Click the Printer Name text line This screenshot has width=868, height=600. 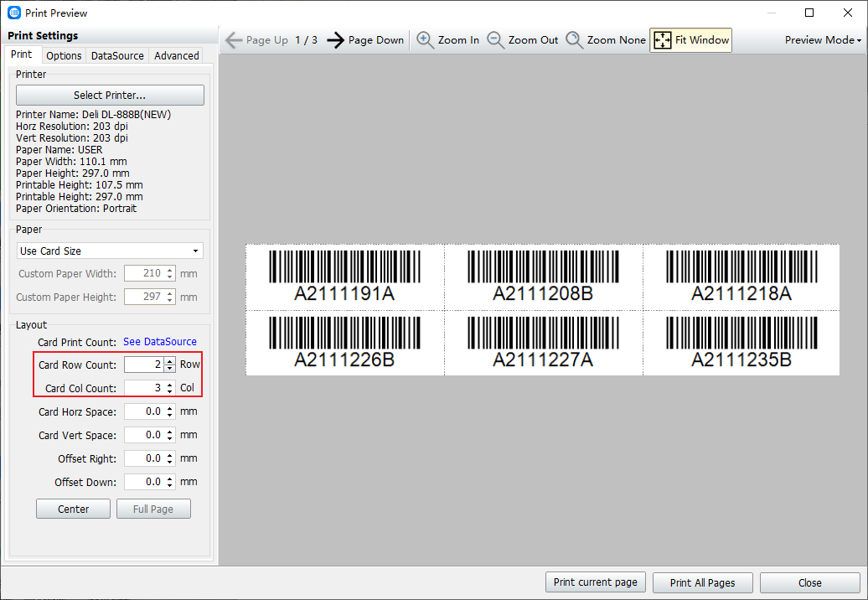point(94,115)
